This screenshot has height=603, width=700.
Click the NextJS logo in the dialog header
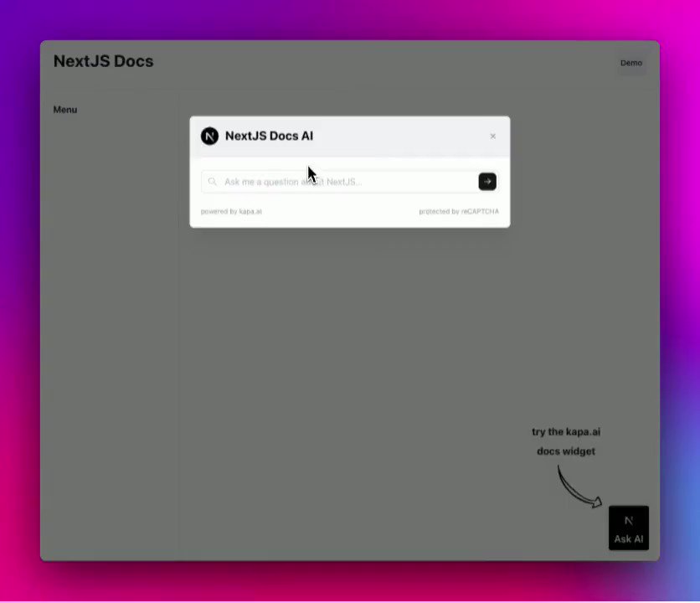[209, 137]
